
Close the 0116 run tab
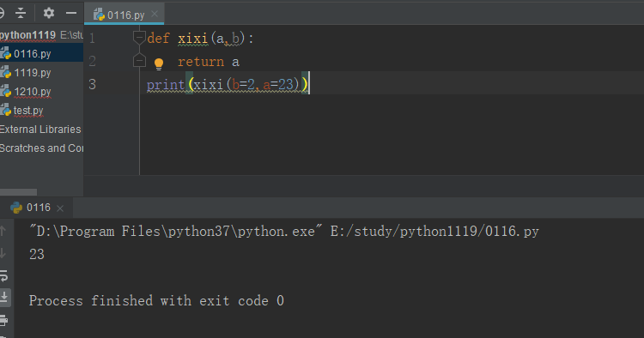click(60, 208)
